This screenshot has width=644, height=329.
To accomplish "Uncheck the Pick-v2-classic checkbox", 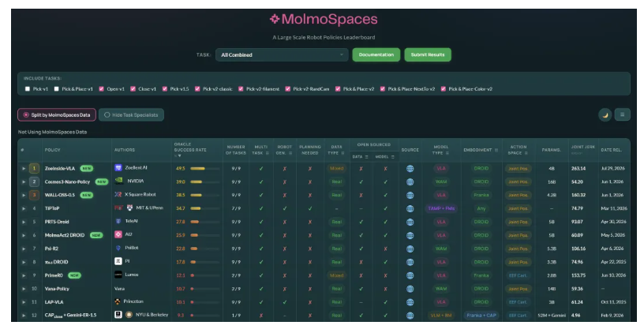I will point(197,88).
